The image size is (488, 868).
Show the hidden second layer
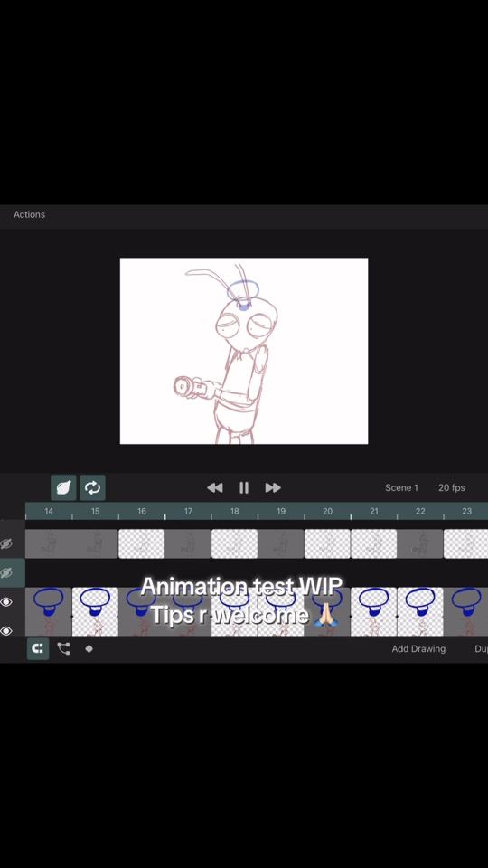tap(6, 573)
